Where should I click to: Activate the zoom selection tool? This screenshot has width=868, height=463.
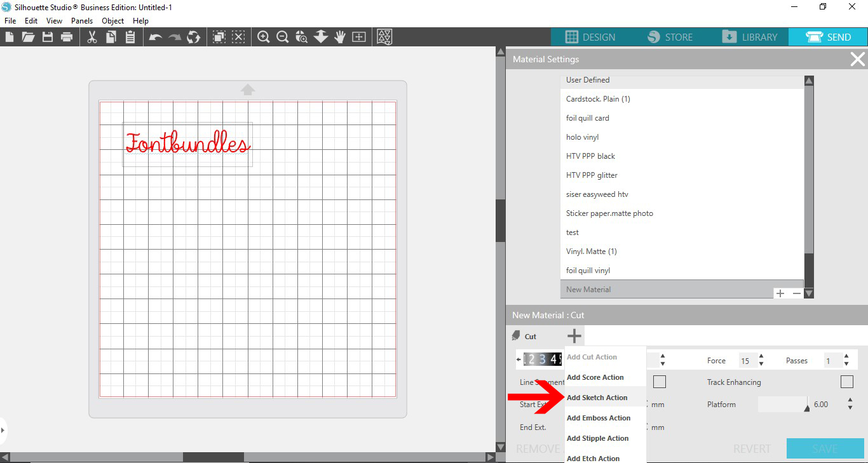pyautogui.click(x=302, y=37)
